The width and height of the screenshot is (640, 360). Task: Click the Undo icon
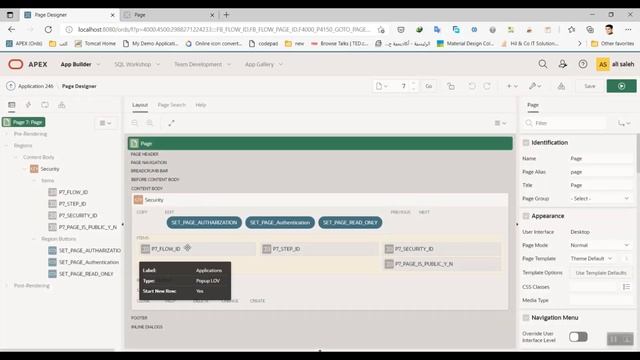[472, 86]
